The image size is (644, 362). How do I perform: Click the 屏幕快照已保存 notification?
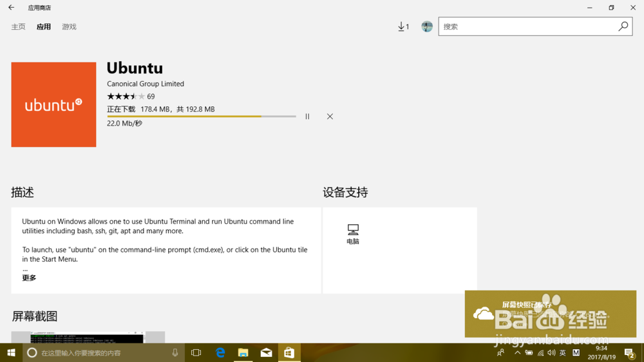(551, 314)
